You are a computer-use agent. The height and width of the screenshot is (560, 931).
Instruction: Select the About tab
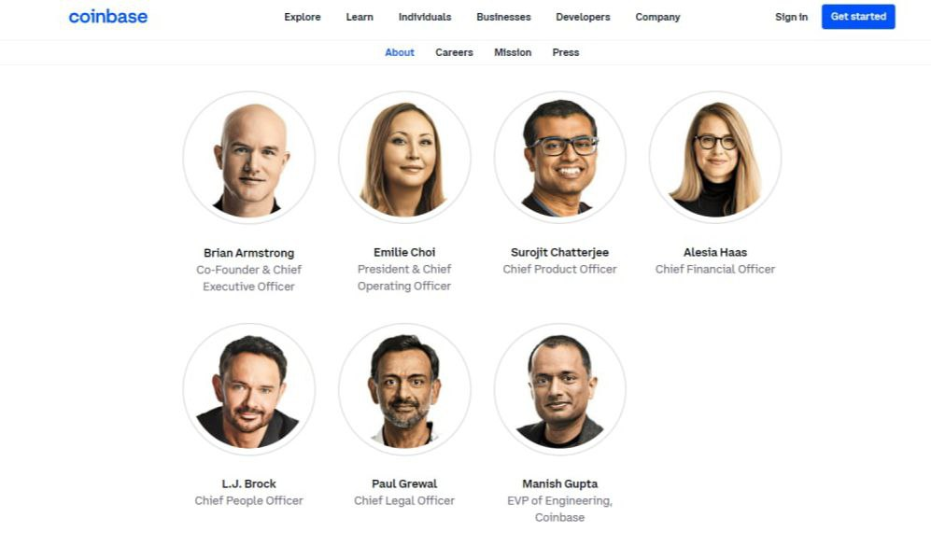(x=400, y=52)
